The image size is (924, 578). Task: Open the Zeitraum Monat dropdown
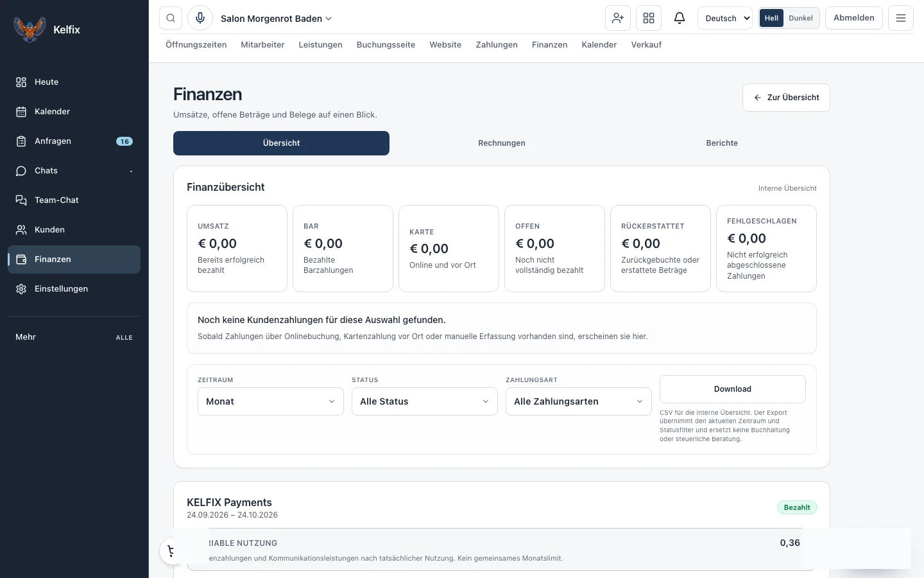(x=271, y=401)
